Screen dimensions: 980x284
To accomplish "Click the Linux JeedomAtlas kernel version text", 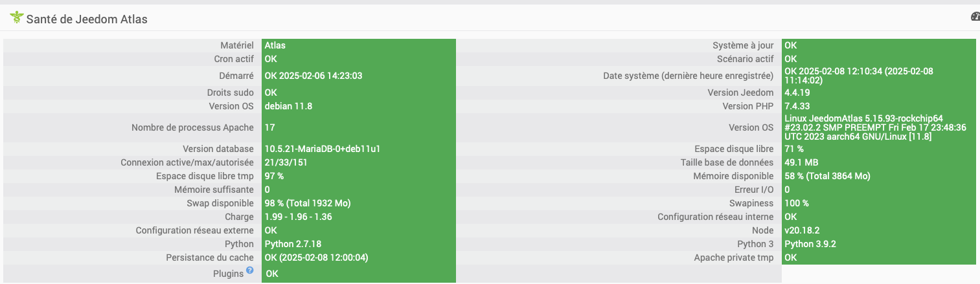I will coord(874,127).
